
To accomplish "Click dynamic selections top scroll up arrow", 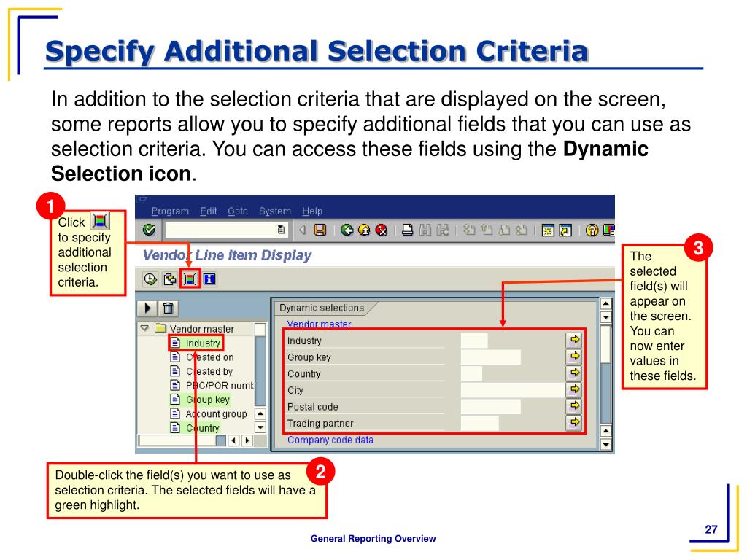I will (x=605, y=303).
